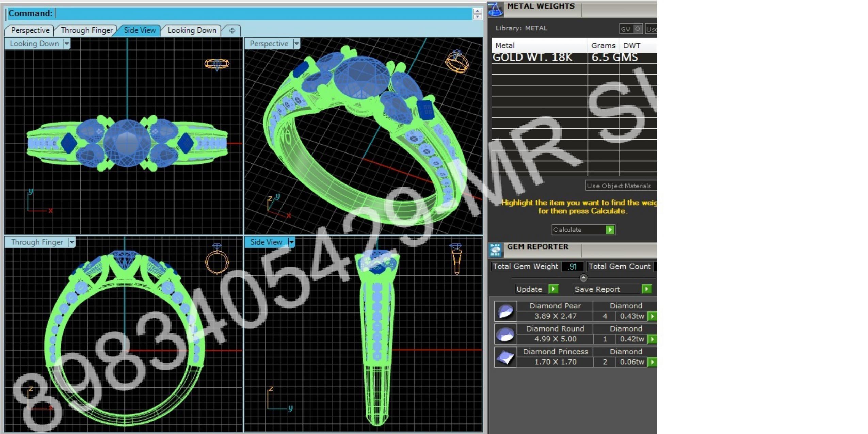
Task: Click green arrow on Calculate button
Action: pos(610,230)
